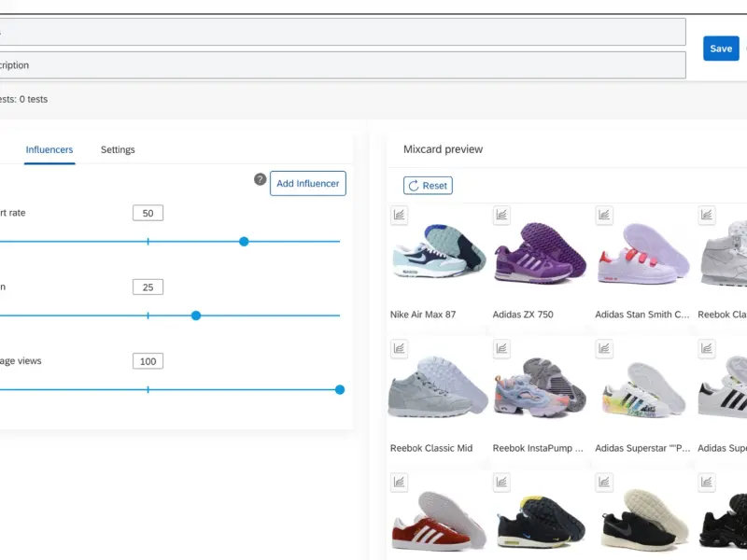This screenshot has height=560, width=747.
Task: Open chart icon above black Nike Roshe shoe
Action: [604, 483]
